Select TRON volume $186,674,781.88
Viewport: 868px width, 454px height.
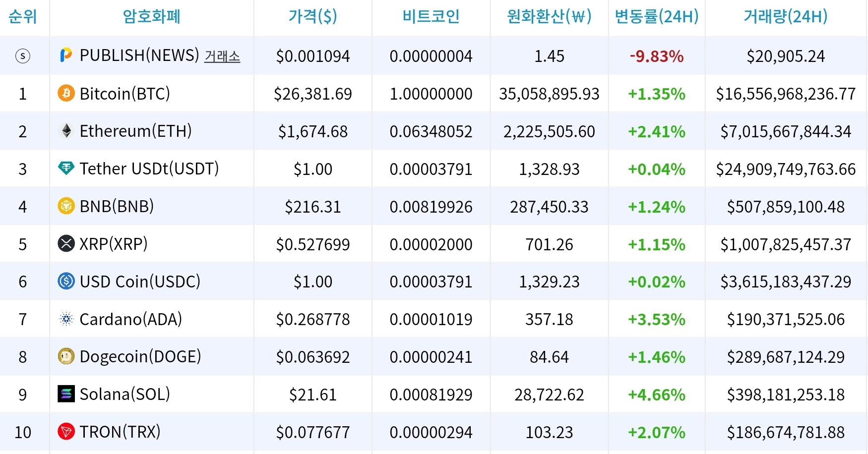pyautogui.click(x=786, y=432)
